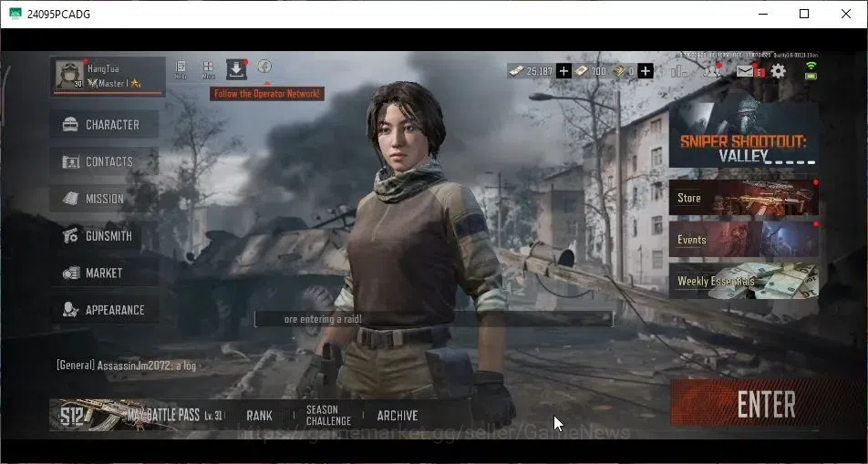
Task: Open the mail envelope icon
Action: [x=745, y=71]
